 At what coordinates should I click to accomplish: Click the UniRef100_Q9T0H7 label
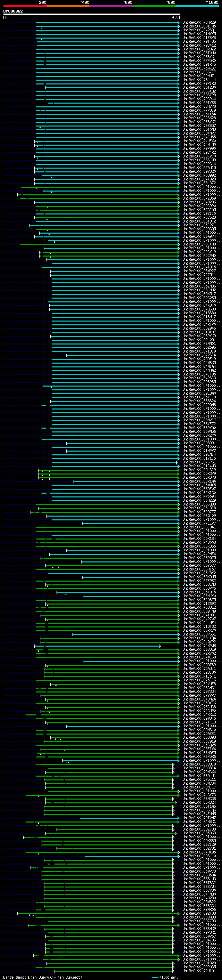pyautogui.click(x=199, y=818)
